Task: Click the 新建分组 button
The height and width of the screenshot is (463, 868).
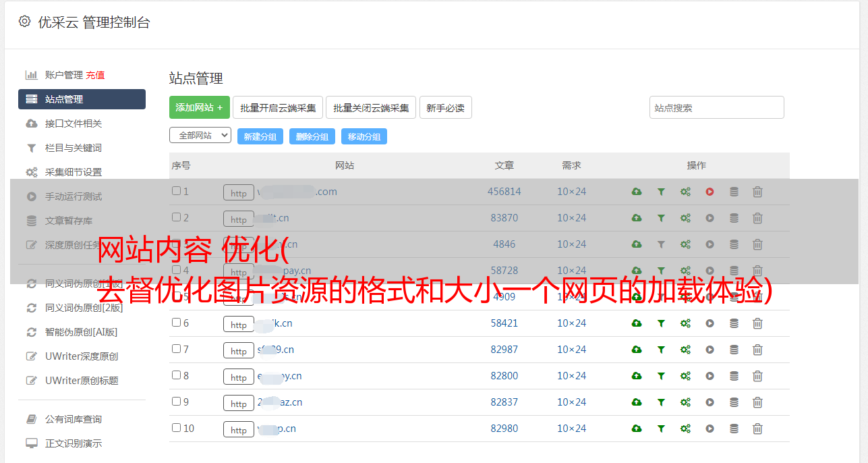Action: (260, 136)
